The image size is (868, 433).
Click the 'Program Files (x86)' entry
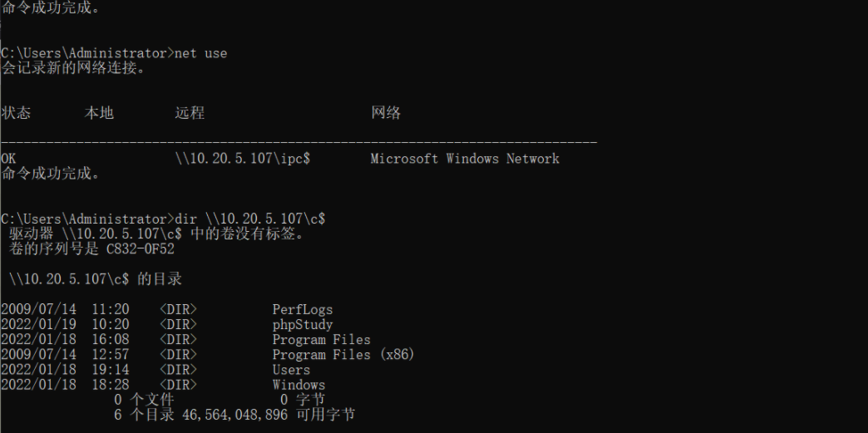point(343,354)
